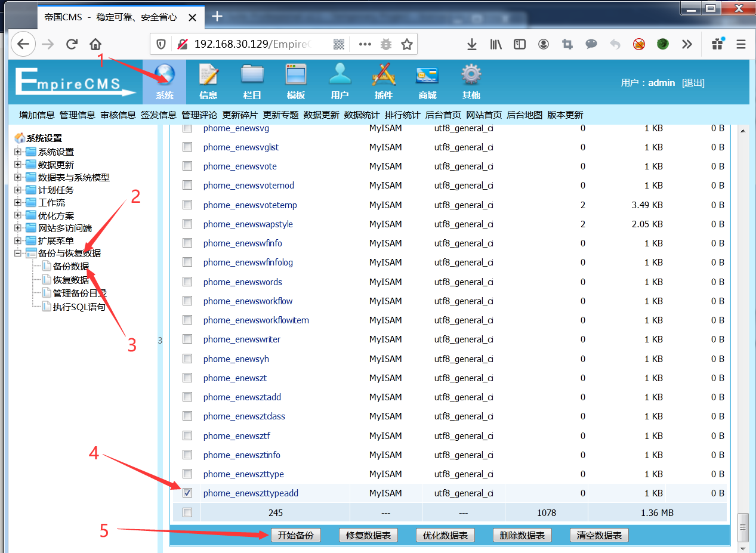Uncheck the phome_enewszttypeadd table checkbox
The width and height of the screenshot is (756, 553).
point(187,493)
